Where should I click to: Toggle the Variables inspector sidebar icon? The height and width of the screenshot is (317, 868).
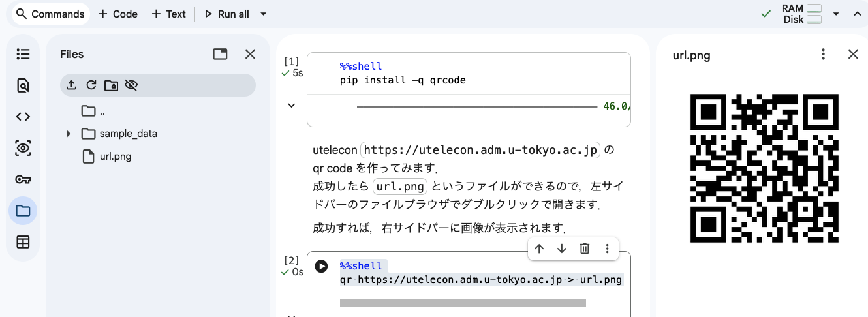[x=23, y=148]
